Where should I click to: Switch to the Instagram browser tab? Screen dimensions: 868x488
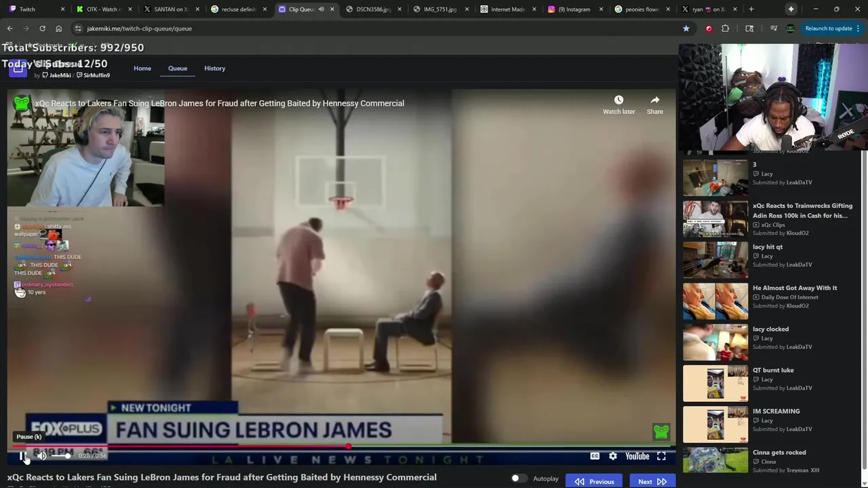coord(574,9)
